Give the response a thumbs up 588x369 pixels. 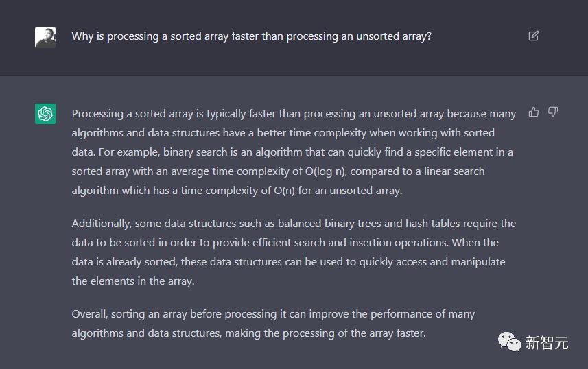tap(534, 112)
